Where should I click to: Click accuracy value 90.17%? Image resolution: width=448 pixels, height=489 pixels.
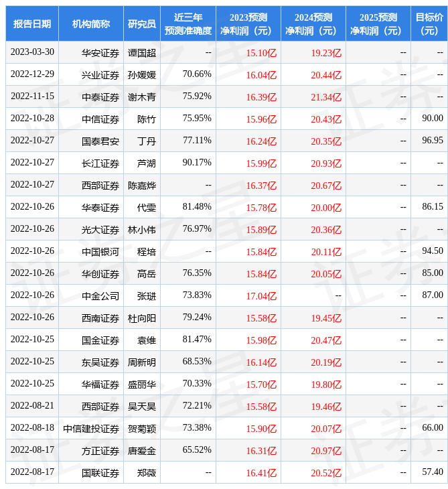(x=197, y=163)
